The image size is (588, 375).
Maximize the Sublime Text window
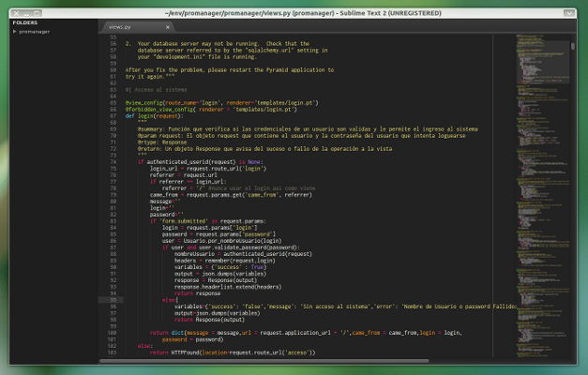point(37,13)
